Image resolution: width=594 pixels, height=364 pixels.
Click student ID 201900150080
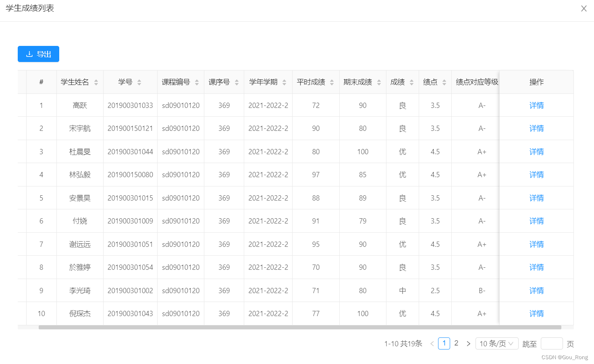coord(130,175)
